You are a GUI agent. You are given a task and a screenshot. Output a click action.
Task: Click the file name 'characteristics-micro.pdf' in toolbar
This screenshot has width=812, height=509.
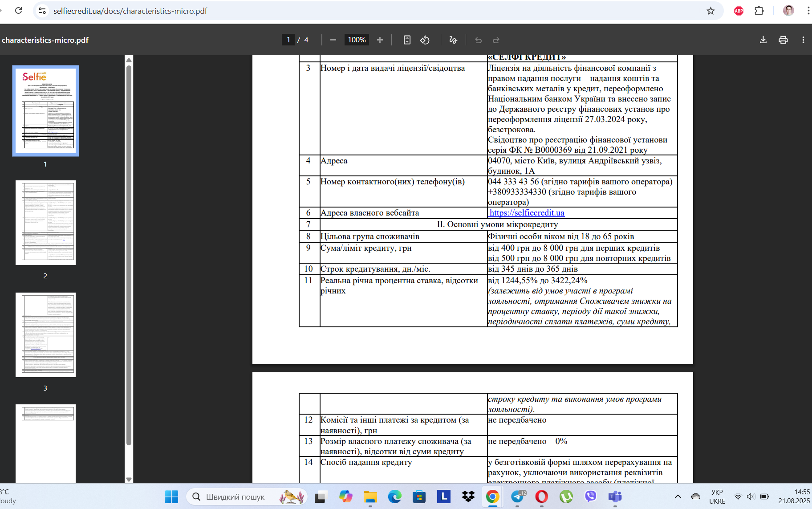coord(45,40)
